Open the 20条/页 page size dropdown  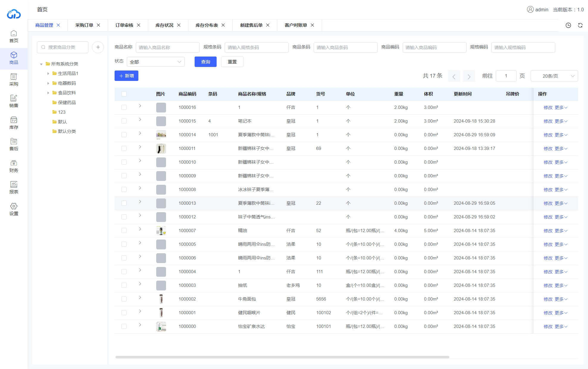[554, 76]
